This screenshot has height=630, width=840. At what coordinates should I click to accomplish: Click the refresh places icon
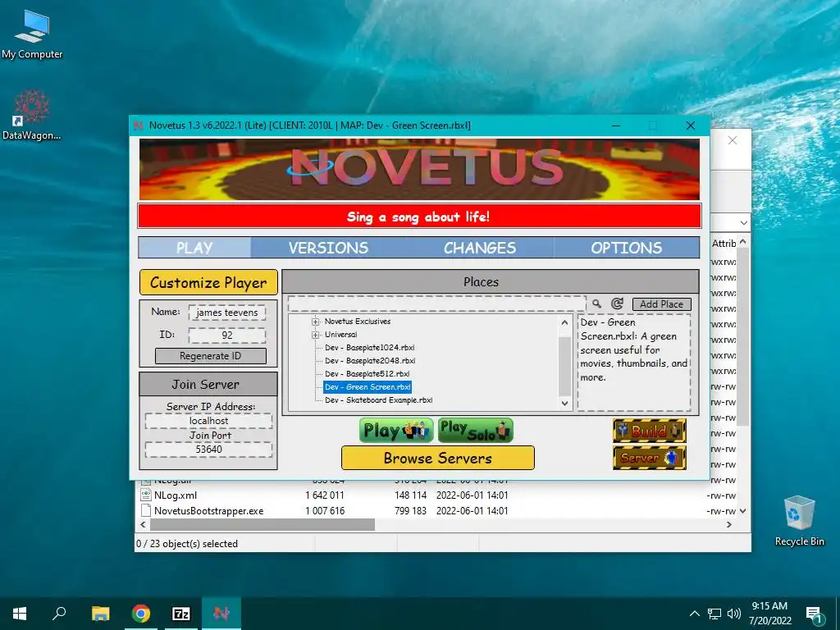[x=617, y=304]
